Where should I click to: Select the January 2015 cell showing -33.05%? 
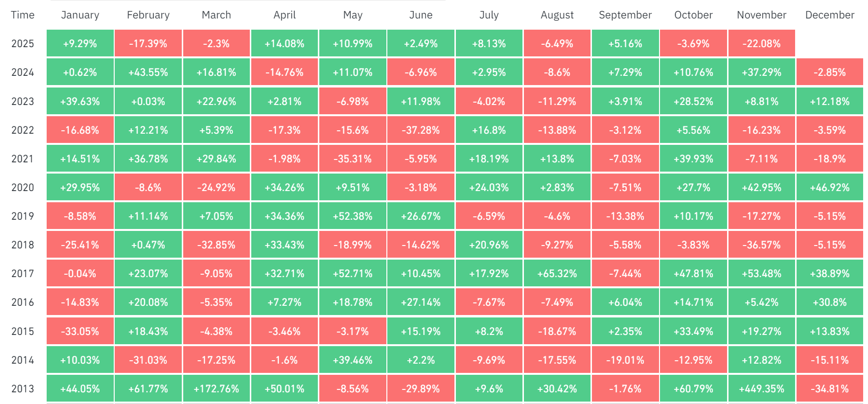coord(80,332)
